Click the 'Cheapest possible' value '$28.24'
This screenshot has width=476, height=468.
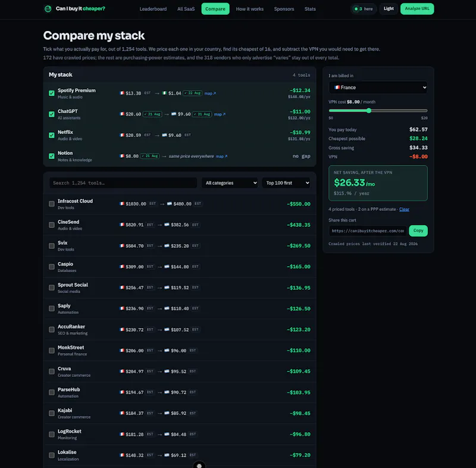click(x=418, y=139)
